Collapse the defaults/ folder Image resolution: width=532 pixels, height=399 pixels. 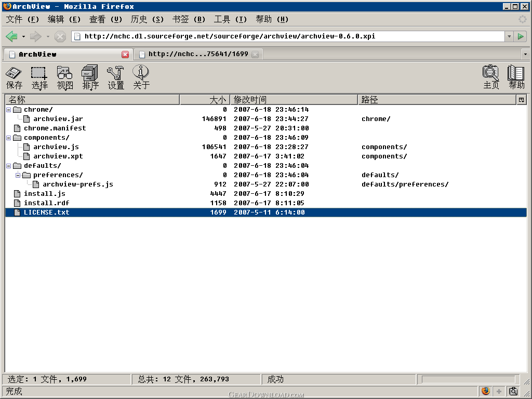[x=8, y=166]
